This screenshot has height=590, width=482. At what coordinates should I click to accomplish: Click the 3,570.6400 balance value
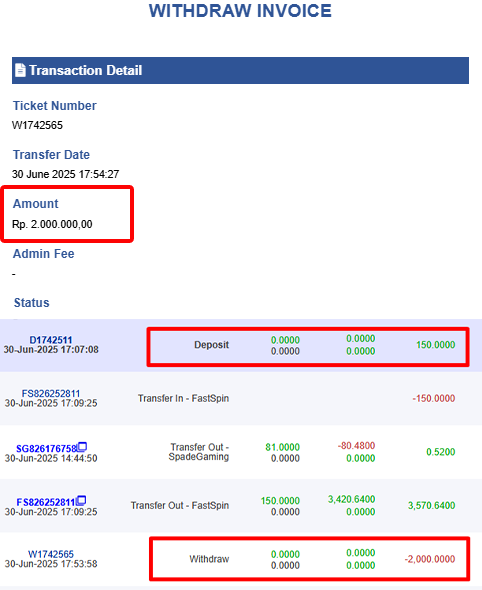point(432,505)
